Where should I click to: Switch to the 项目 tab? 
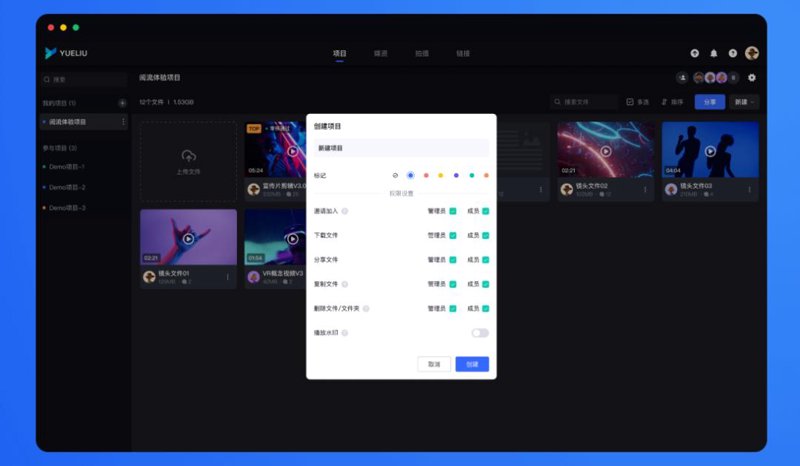pyautogui.click(x=339, y=53)
